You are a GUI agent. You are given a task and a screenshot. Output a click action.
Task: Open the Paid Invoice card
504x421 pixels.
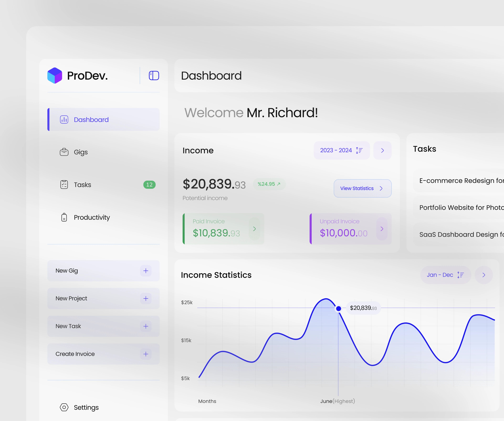[x=223, y=229]
